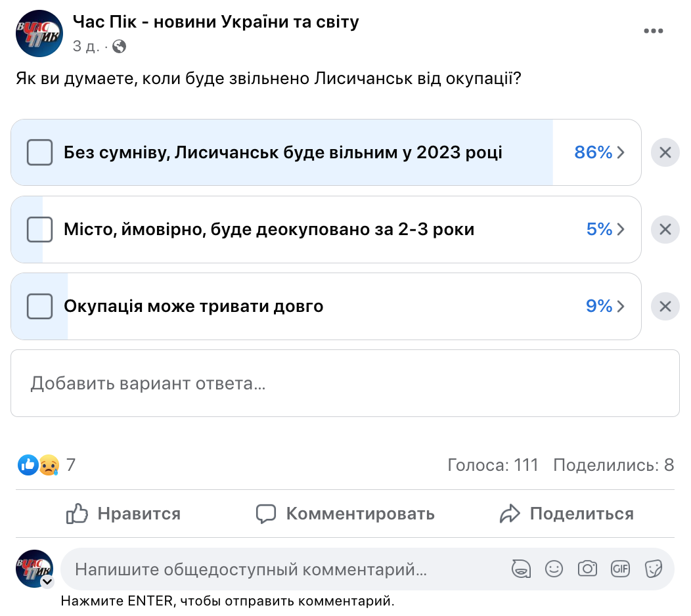
Task: Open the GIF picker in comment box
Action: [620, 569]
